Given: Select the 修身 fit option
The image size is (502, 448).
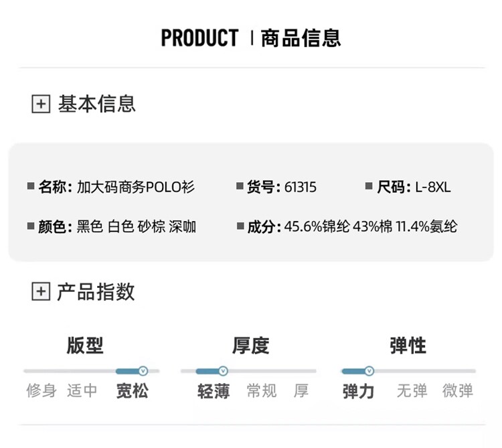Looking at the screenshot, I should (x=41, y=390).
